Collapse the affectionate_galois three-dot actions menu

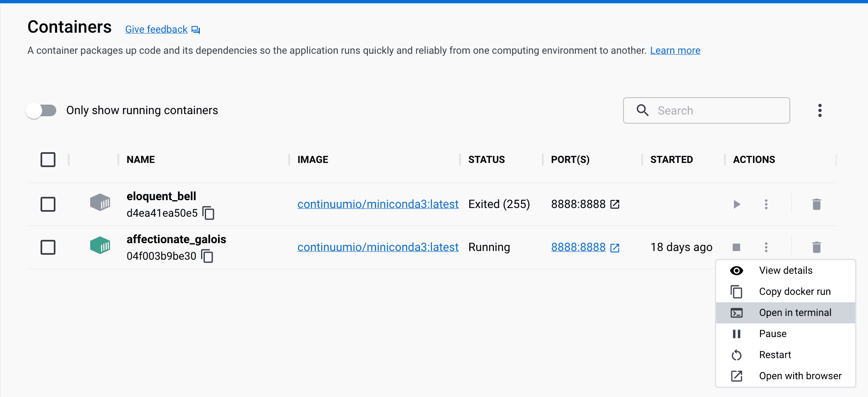click(766, 247)
